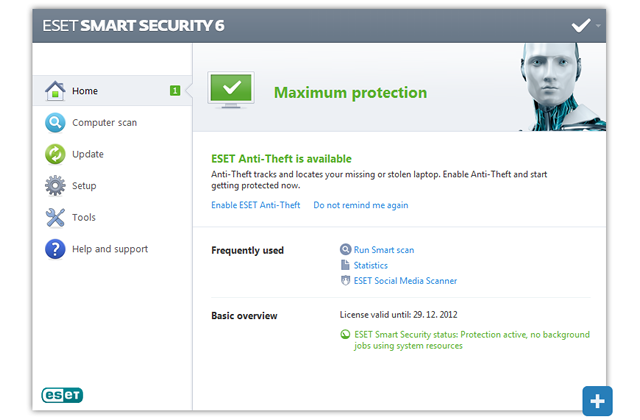Click the Tools wrench icon

pos(55,217)
